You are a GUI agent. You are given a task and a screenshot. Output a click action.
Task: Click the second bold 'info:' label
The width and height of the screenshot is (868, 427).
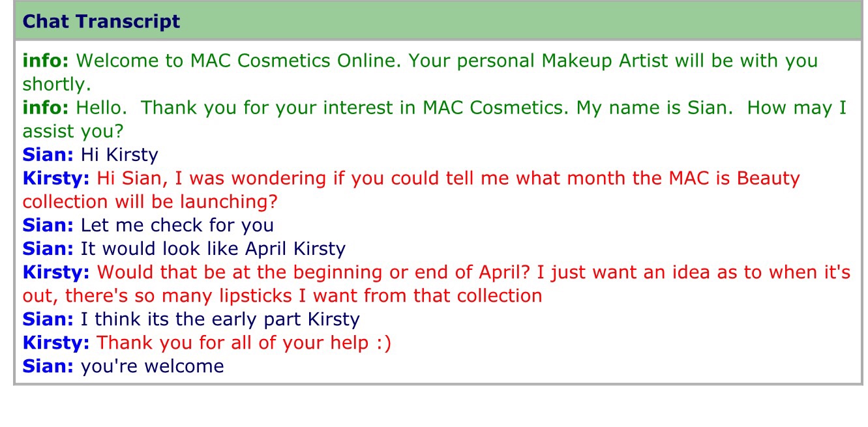tap(46, 108)
